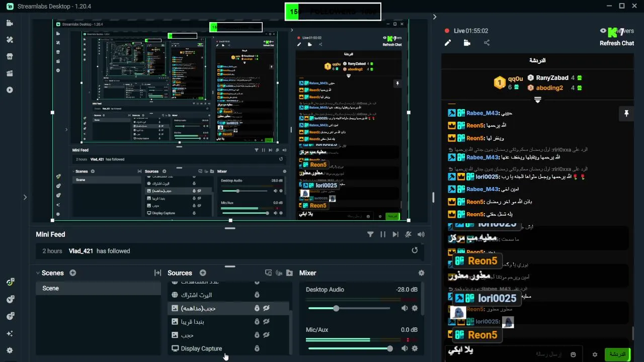Open Desktop Audio settings gear

[x=415, y=308]
